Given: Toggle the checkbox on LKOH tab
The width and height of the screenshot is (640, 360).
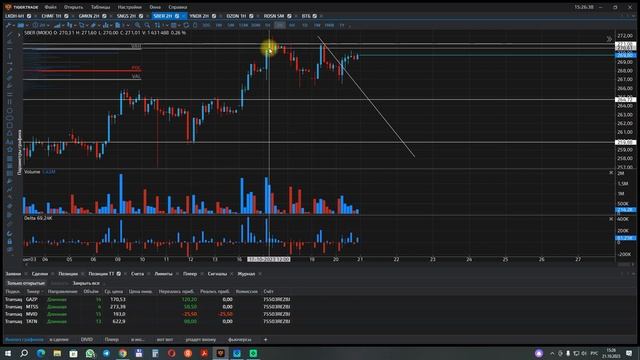Looking at the screenshot, I should coord(29,16).
